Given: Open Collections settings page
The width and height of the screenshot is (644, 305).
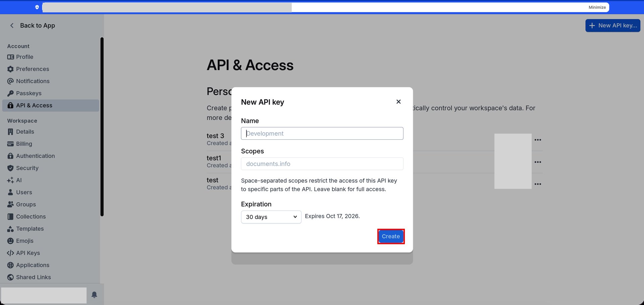Looking at the screenshot, I should pyautogui.click(x=51, y=217).
